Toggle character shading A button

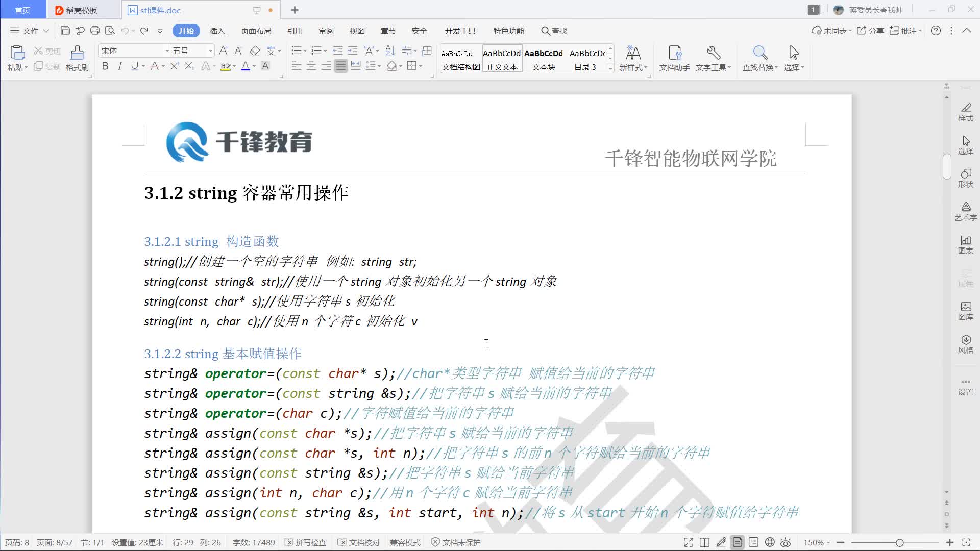point(265,66)
